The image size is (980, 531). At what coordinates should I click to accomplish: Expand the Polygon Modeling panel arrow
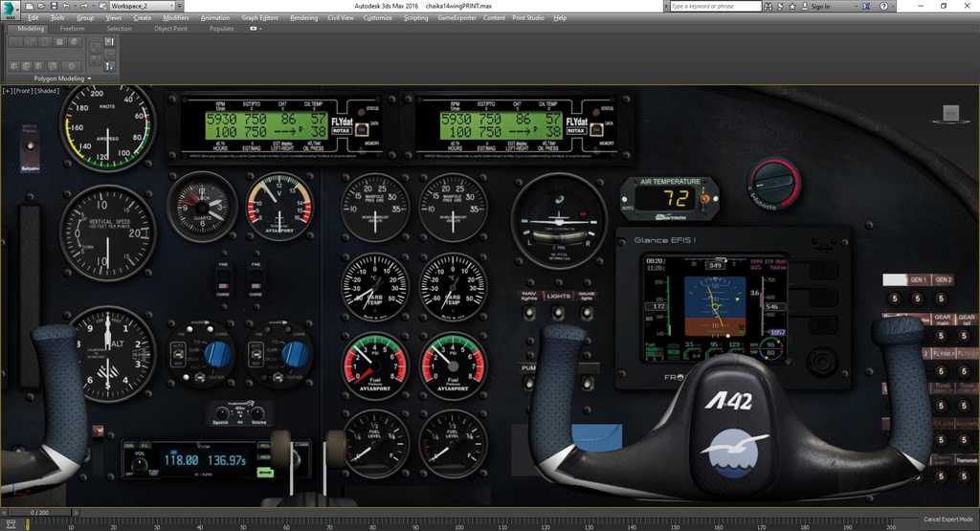pos(89,78)
